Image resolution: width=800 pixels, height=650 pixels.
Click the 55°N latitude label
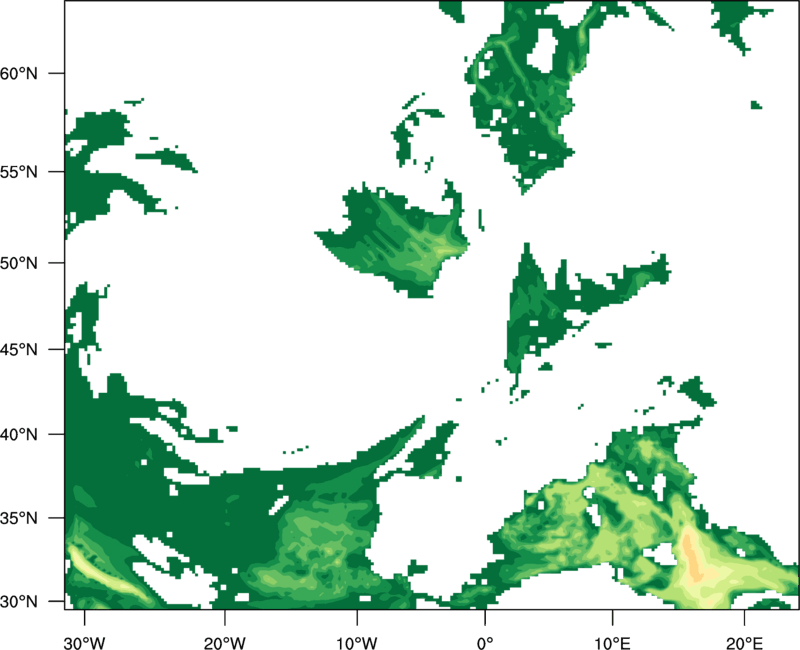coord(19,172)
